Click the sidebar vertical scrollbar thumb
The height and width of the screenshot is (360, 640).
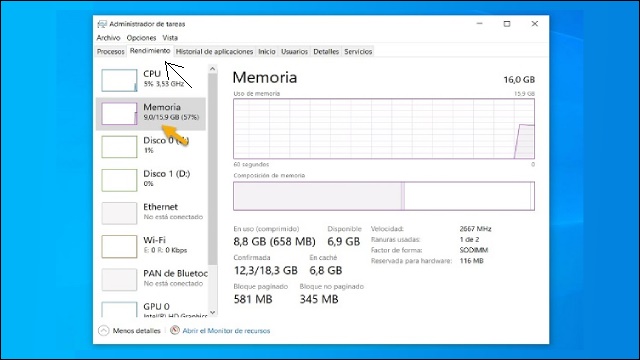(212, 169)
